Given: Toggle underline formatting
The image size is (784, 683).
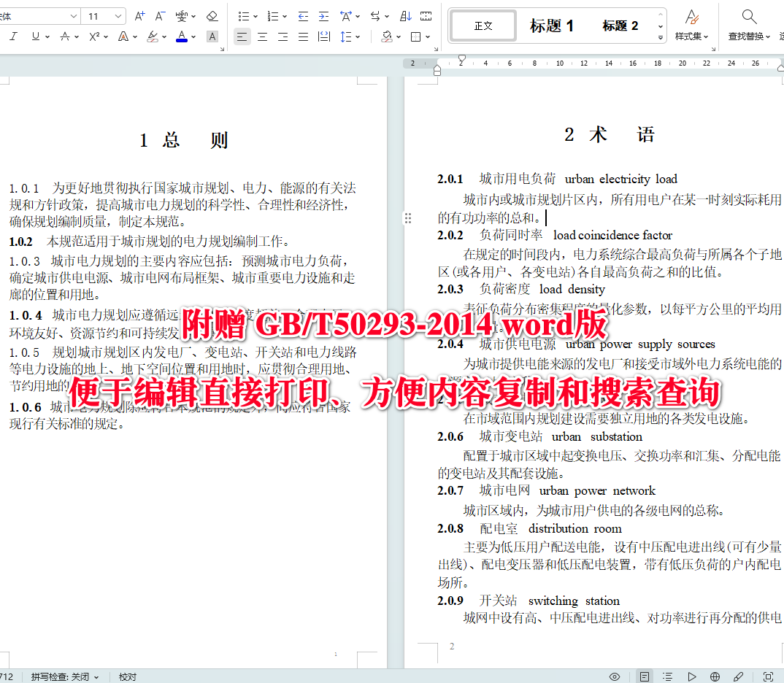Looking at the screenshot, I should (36, 36).
